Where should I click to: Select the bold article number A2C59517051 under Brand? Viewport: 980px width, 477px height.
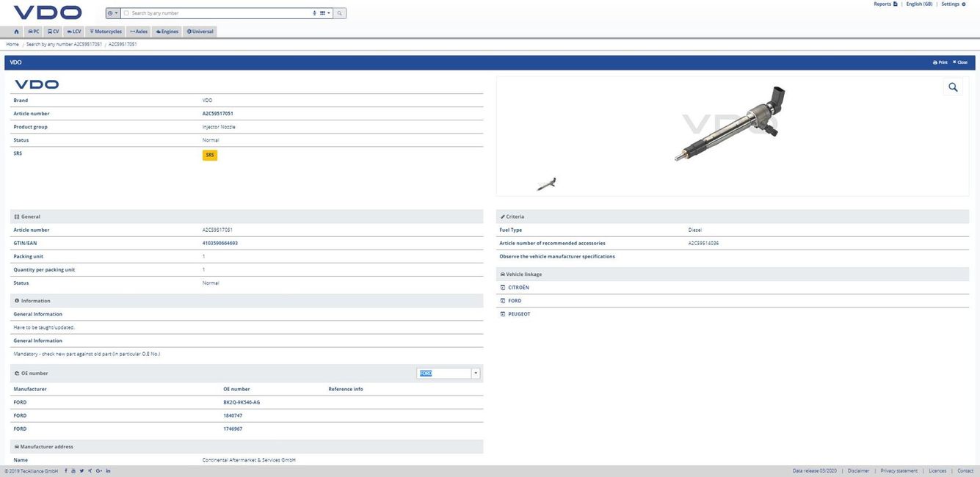218,114
